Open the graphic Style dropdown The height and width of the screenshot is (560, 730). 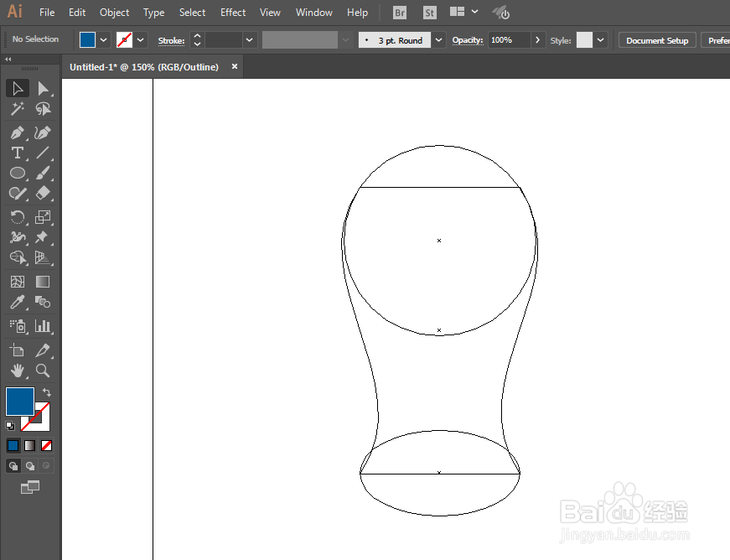601,40
